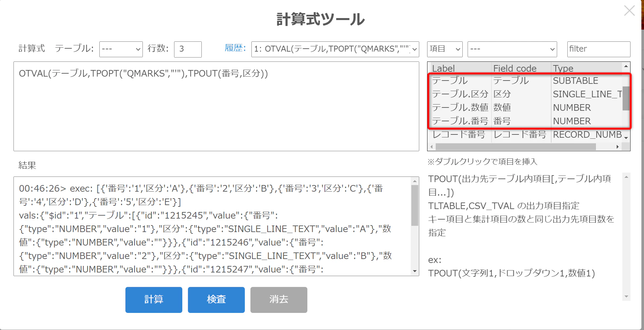Close the 計算式ツール dialog with X
Image resolution: width=644 pixels, height=330 pixels.
click(629, 11)
